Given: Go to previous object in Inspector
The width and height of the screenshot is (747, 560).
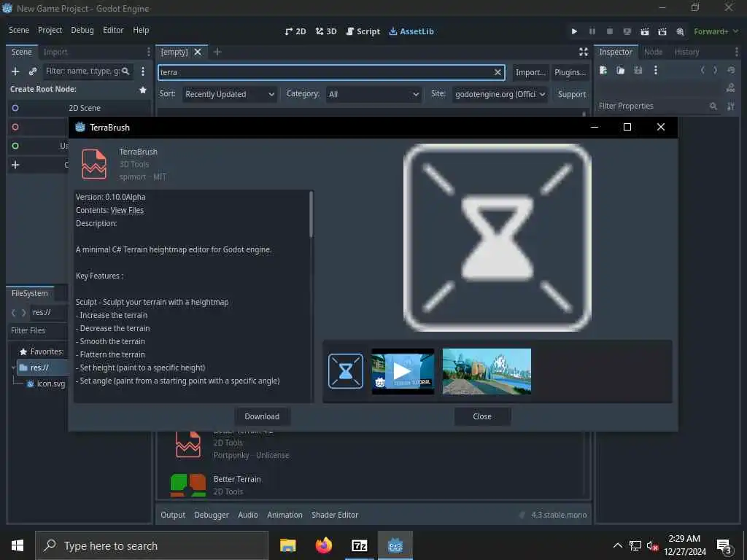Looking at the screenshot, I should pos(703,70).
